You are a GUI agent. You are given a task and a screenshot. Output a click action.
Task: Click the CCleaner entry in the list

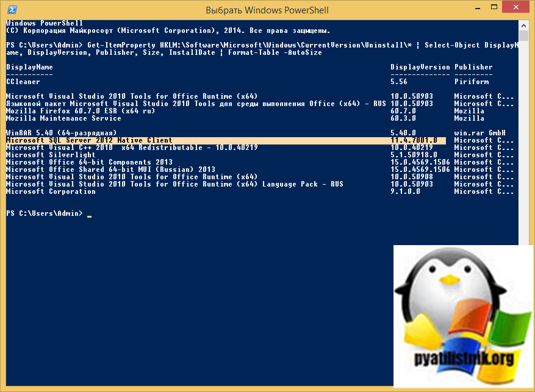tap(23, 82)
